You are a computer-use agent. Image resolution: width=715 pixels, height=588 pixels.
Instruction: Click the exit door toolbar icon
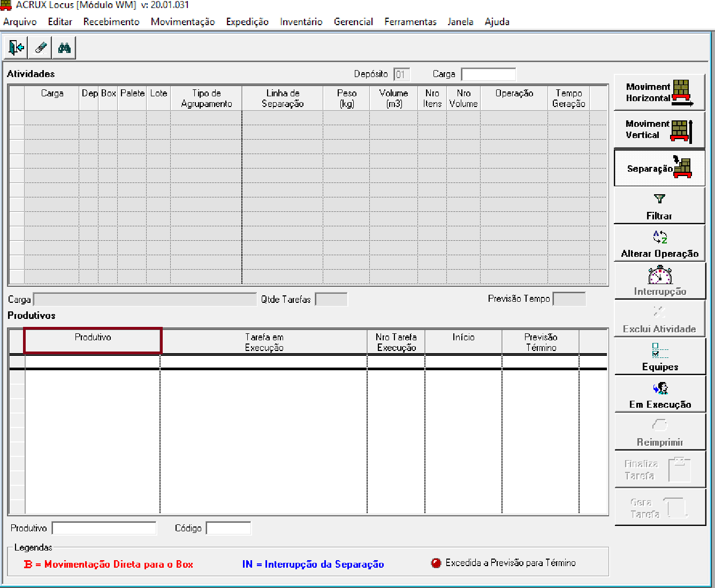[16, 48]
